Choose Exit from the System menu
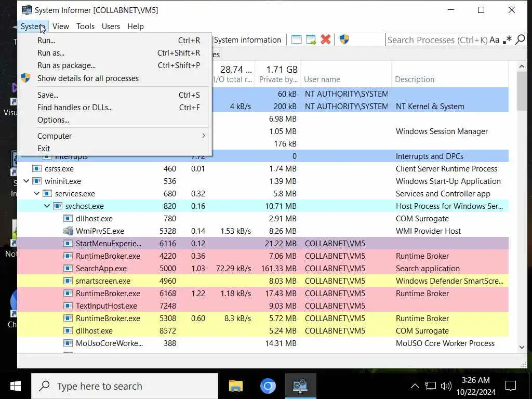 [x=115, y=149]
